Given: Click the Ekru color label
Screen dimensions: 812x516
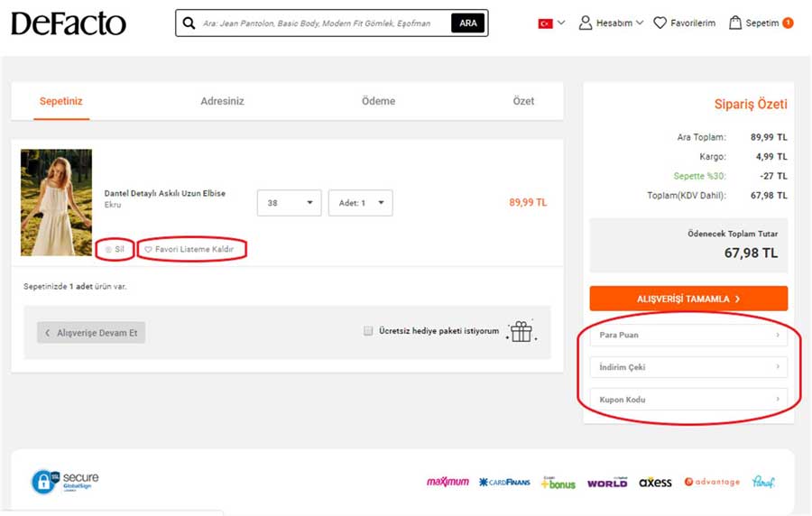Looking at the screenshot, I should [x=113, y=205].
